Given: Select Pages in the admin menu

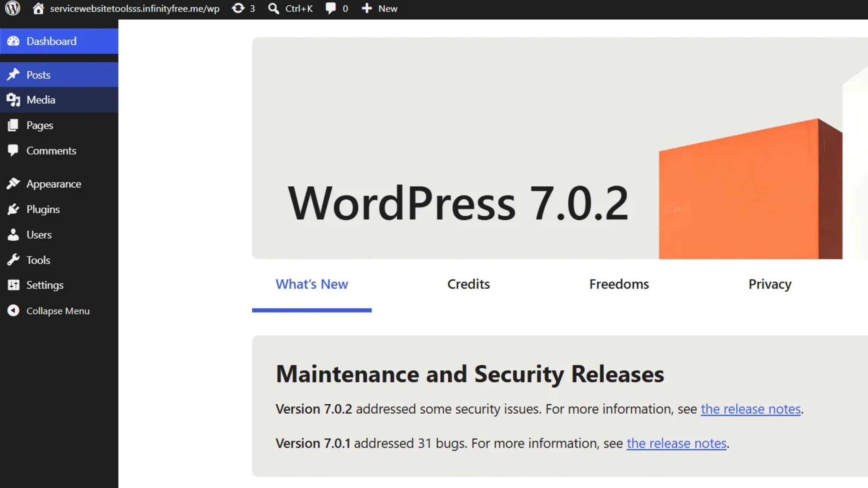Looking at the screenshot, I should [x=59, y=125].
